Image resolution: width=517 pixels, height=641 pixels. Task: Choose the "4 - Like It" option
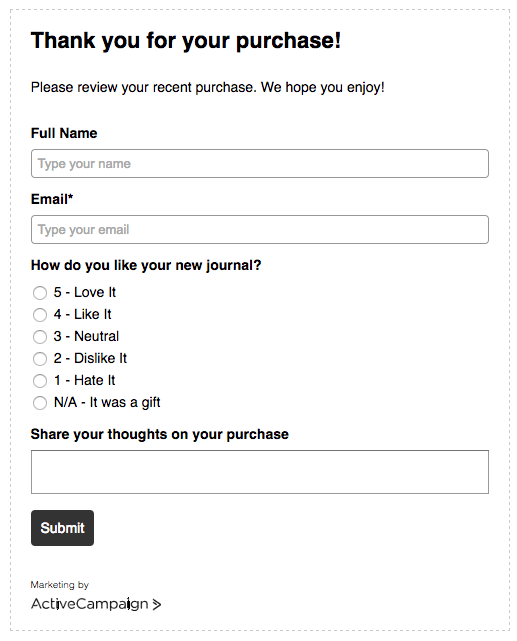tap(40, 315)
